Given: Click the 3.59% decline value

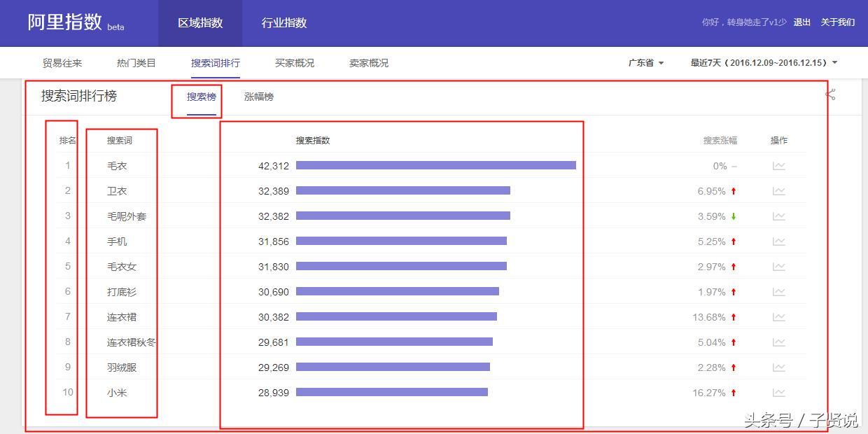Looking at the screenshot, I should (712, 216).
